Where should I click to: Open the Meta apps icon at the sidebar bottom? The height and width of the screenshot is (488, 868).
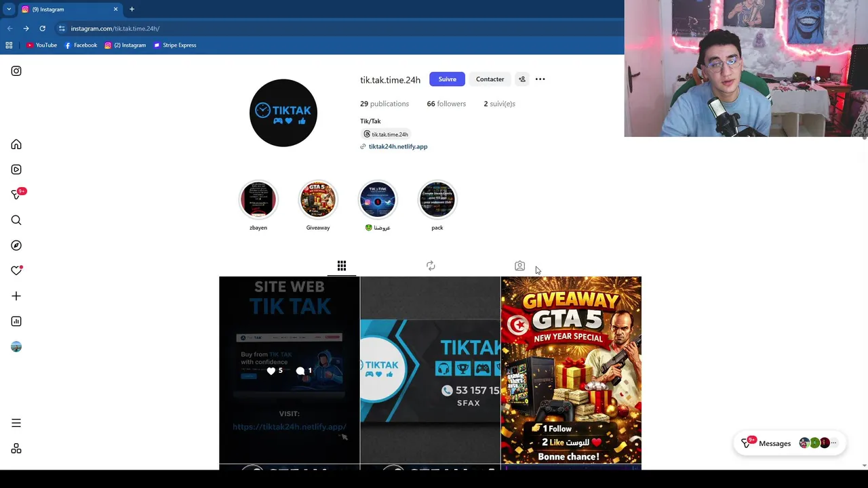coord(16,449)
